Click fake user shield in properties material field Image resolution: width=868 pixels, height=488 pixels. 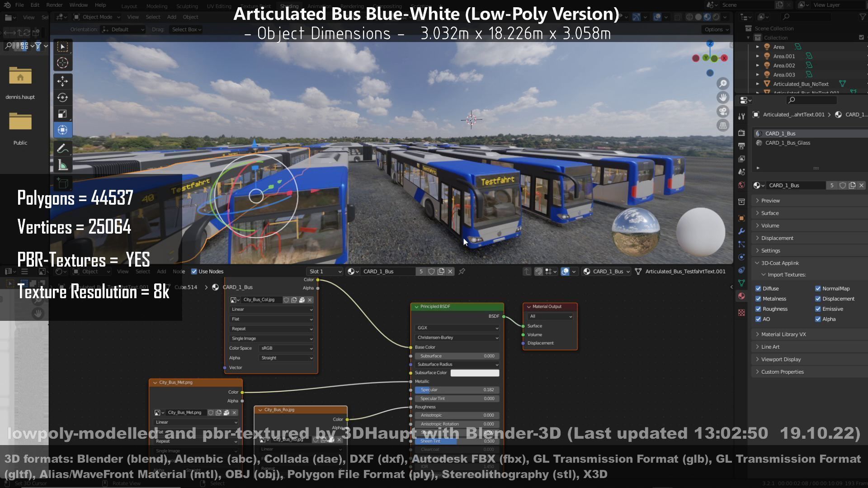(x=843, y=185)
